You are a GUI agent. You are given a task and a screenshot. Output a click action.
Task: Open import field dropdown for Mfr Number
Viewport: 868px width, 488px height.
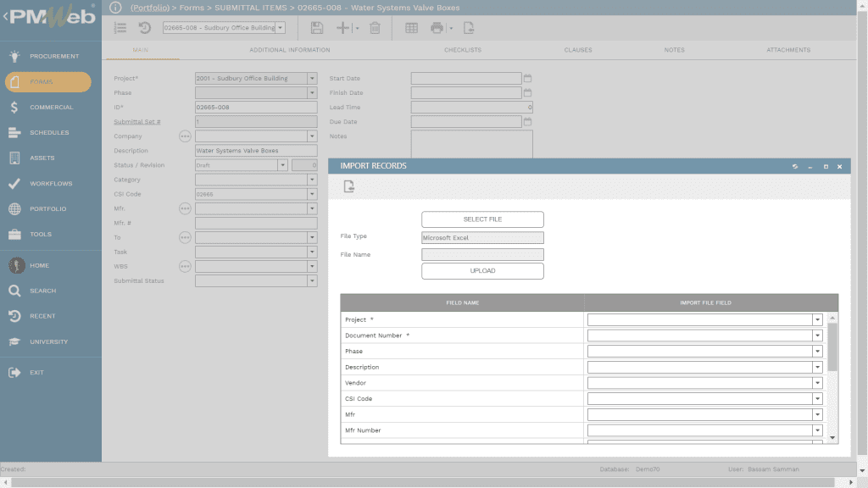817,430
